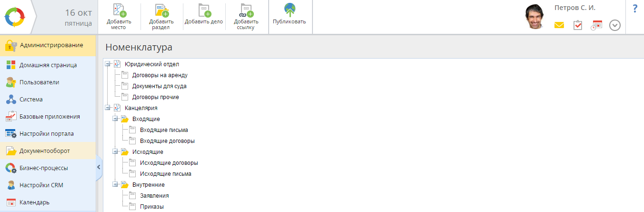Click the case icon beside Документы для суда

coord(125,86)
